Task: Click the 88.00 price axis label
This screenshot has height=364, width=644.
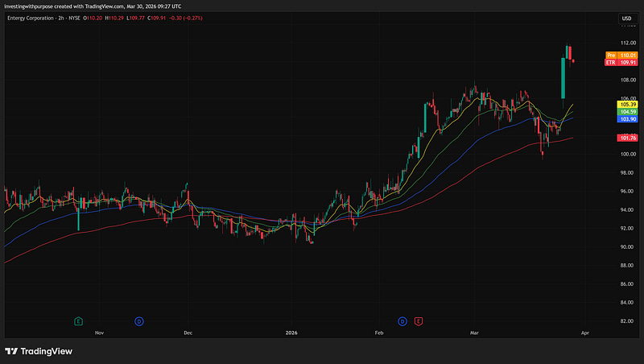Action: [628, 266]
